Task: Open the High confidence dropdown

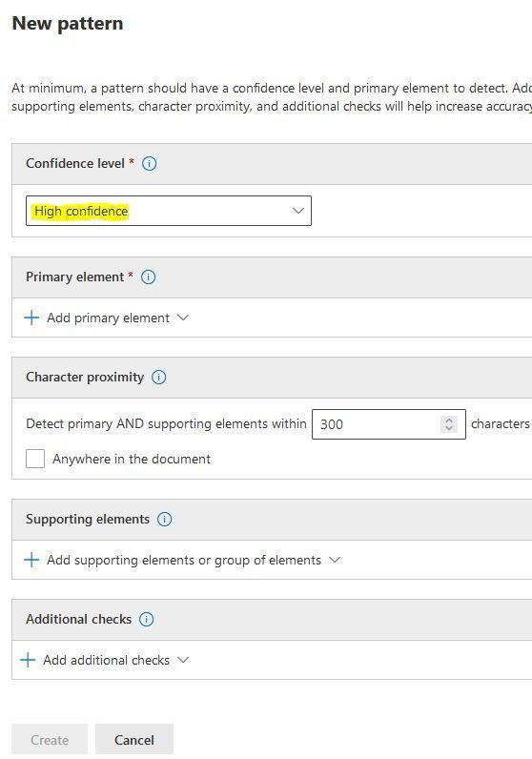Action: tap(169, 211)
